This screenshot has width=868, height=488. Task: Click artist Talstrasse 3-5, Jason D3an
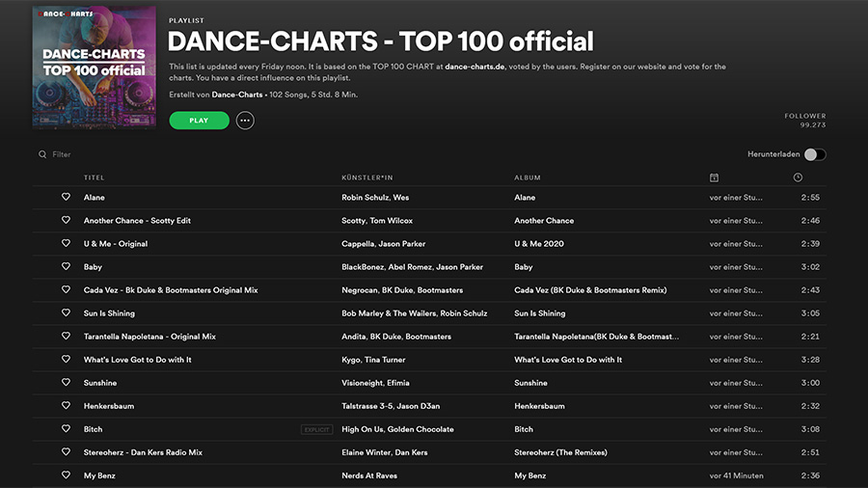pos(391,406)
